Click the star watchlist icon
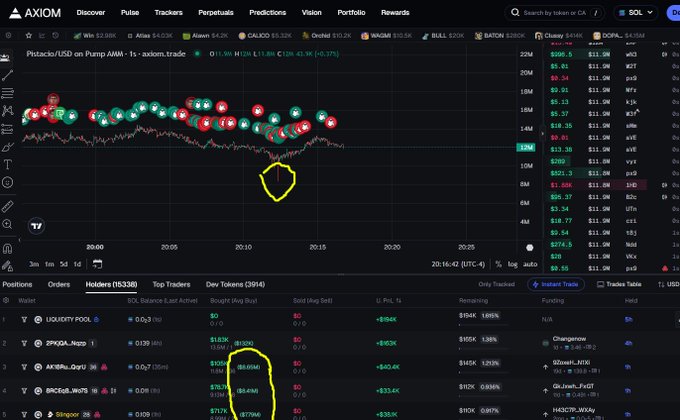Image resolution: width=680 pixels, height=420 pixels. [x=29, y=36]
